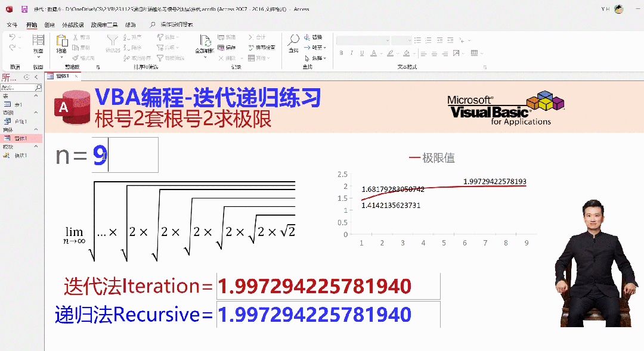Collapse the 表 group in navigation pane
The width and height of the screenshot is (644, 351).
[36, 96]
